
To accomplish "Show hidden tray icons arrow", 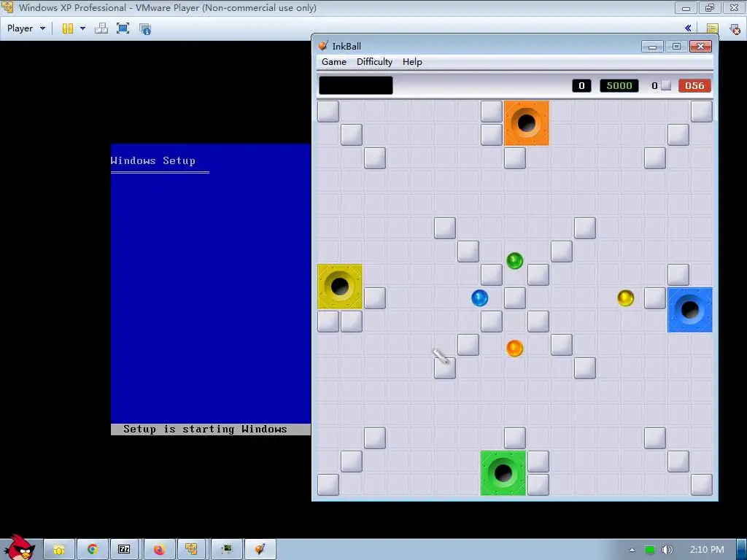I will [632, 550].
